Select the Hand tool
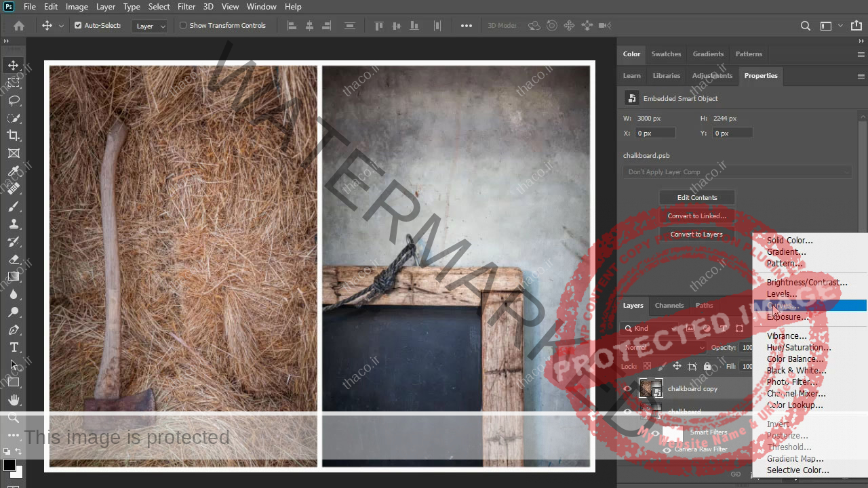Viewport: 868px width, 488px height. click(14, 401)
